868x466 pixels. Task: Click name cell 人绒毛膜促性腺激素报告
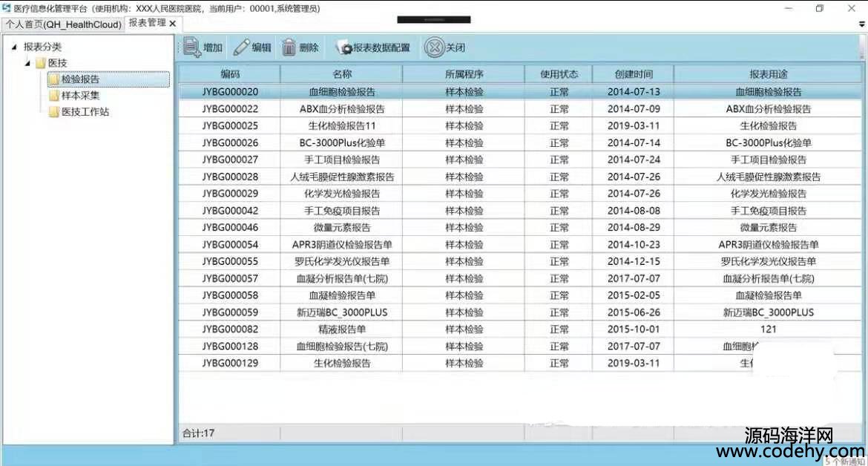coord(341,177)
